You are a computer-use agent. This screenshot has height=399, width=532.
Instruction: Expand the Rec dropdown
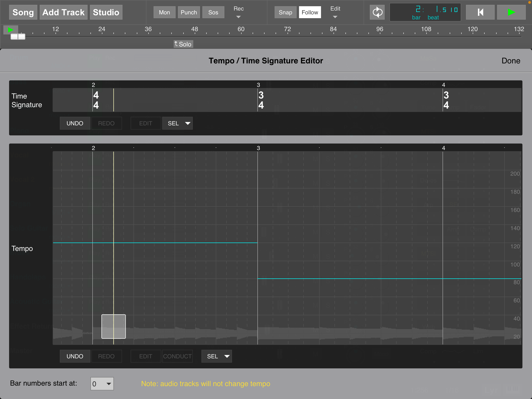[238, 12]
